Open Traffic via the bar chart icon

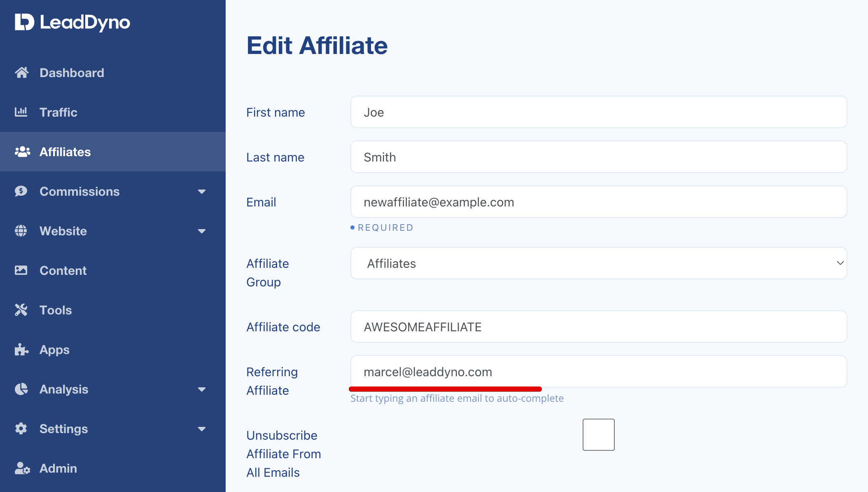21,112
